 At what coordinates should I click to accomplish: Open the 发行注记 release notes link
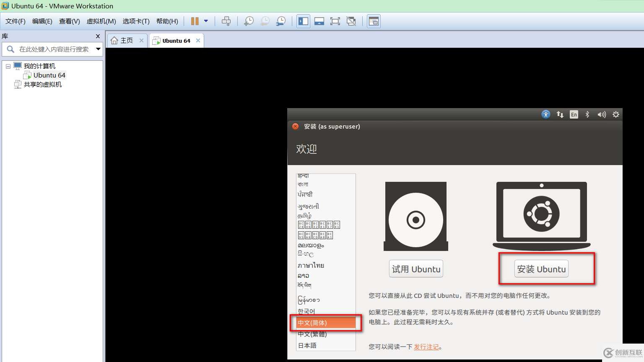click(x=426, y=346)
